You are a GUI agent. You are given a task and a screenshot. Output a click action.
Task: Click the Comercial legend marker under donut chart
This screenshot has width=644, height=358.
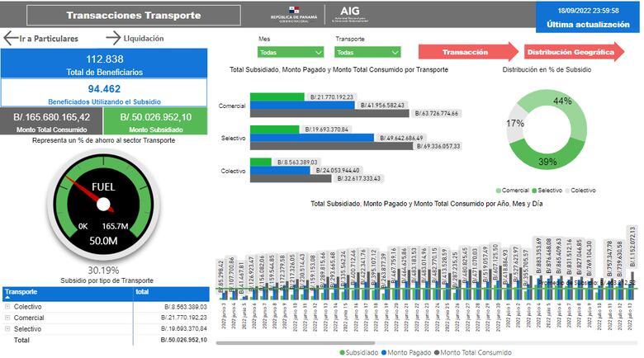(498, 190)
